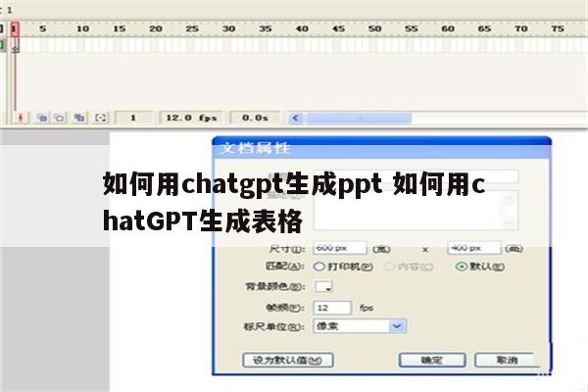Screen dimensions: 588x392
Task: Select the default match radio button
Action: [x=462, y=267]
